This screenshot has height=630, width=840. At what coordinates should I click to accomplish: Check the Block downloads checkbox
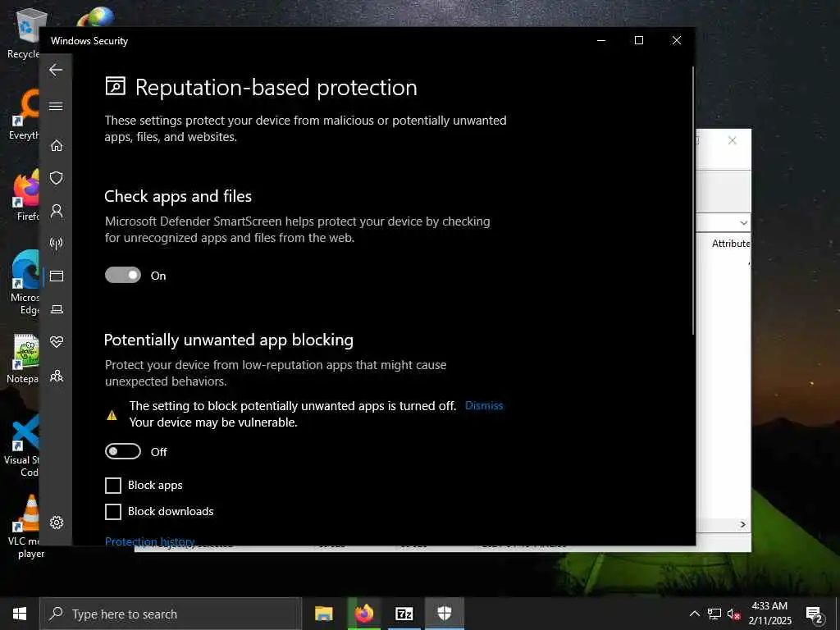tap(112, 512)
